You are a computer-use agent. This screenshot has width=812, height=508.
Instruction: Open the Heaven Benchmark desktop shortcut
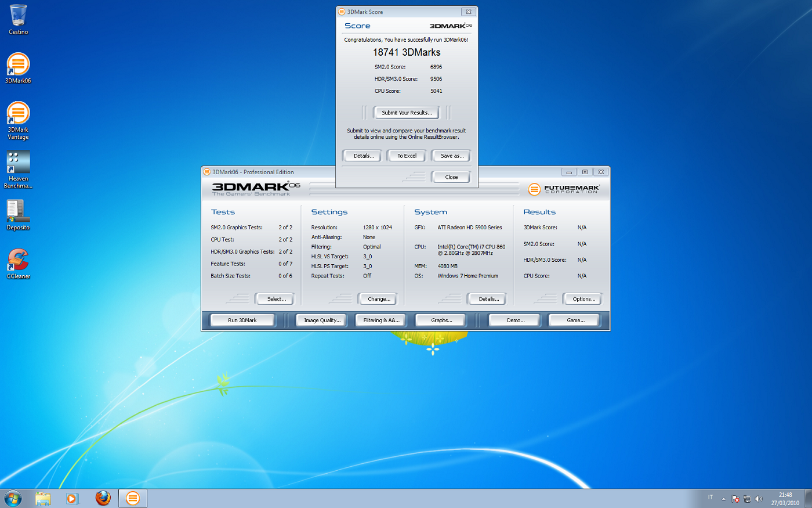coord(18,163)
